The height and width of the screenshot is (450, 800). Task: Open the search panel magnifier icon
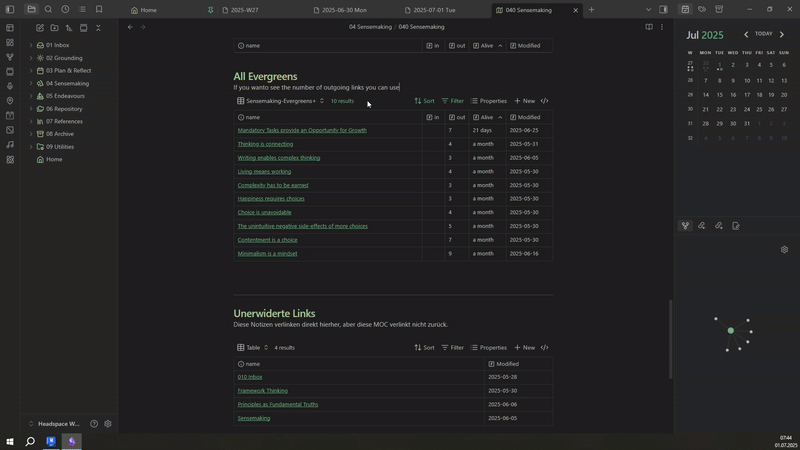[48, 9]
